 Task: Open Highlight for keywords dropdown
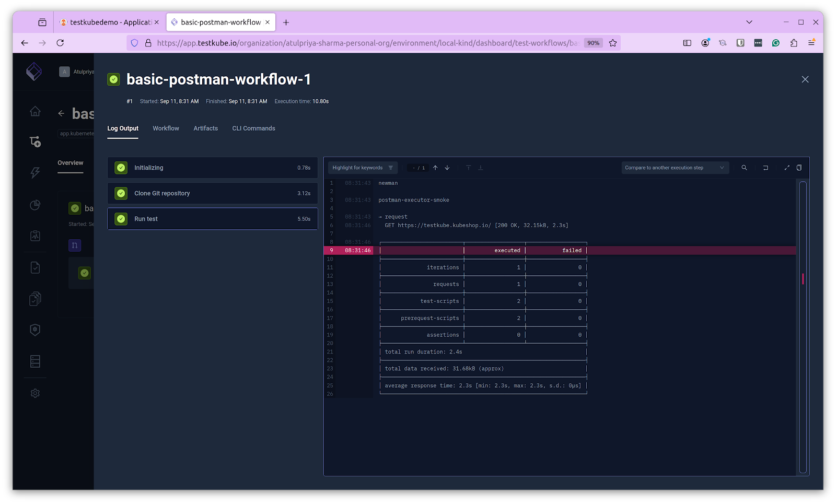tap(363, 168)
